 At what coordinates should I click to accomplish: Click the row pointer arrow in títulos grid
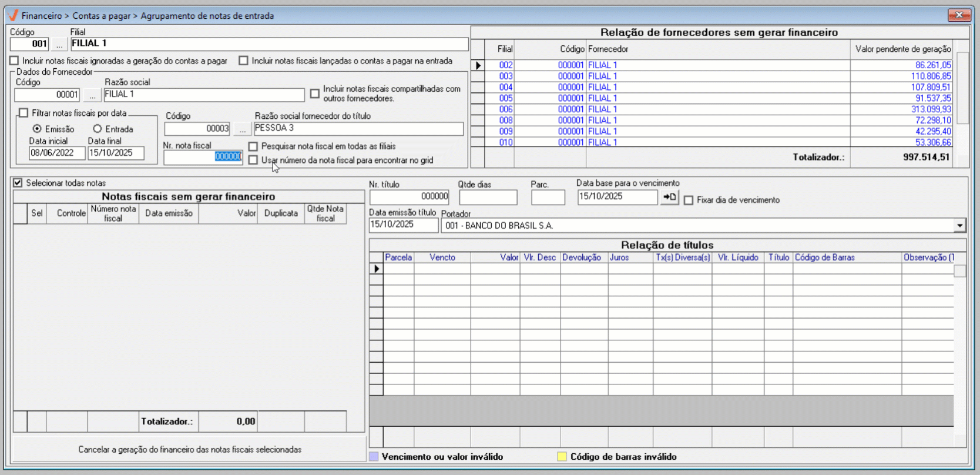click(376, 269)
